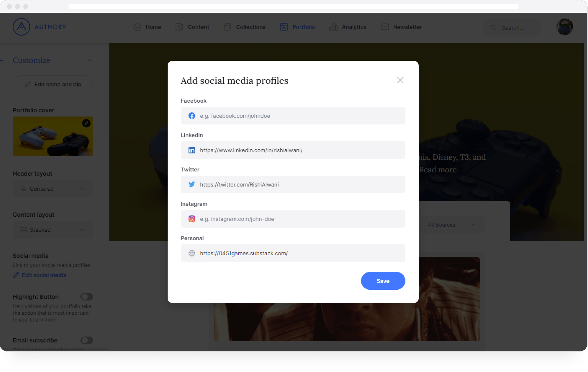
Task: Click the portfolio cover thumbnail
Action: click(53, 136)
